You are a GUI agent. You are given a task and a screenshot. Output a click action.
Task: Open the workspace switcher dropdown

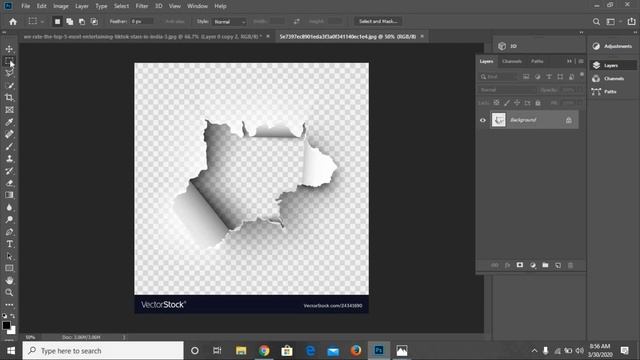click(613, 22)
